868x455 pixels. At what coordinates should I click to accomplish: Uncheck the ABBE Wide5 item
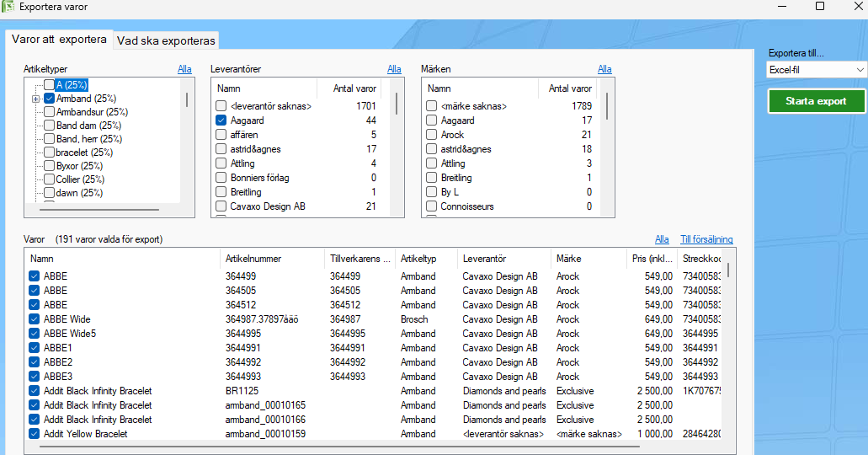pyautogui.click(x=34, y=334)
